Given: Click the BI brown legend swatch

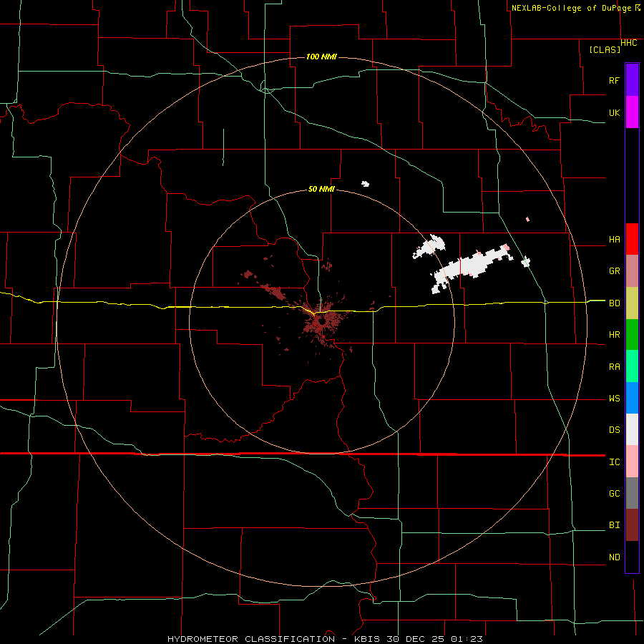Looking at the screenshot, I should [632, 525].
